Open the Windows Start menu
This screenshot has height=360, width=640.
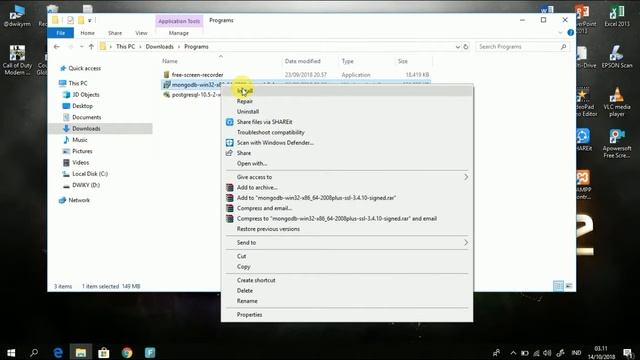click(x=11, y=353)
